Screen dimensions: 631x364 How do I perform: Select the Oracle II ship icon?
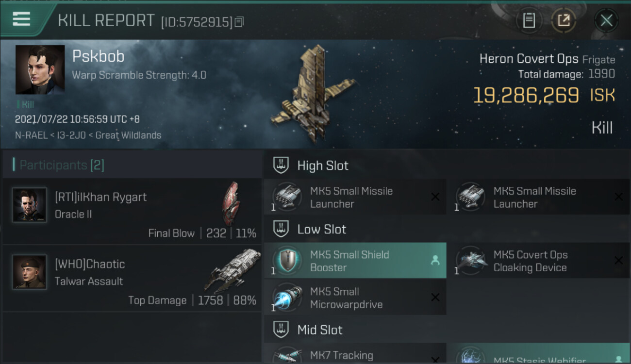pos(231,203)
